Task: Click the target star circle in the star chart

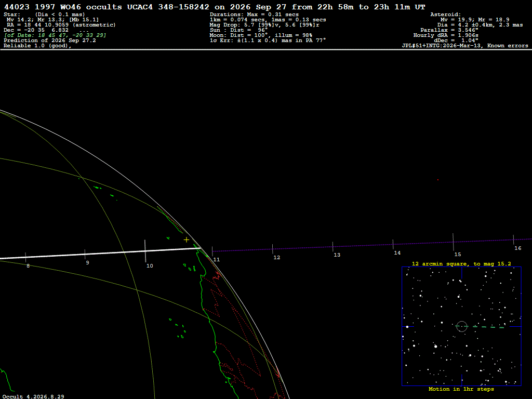Action: pyautogui.click(x=462, y=326)
